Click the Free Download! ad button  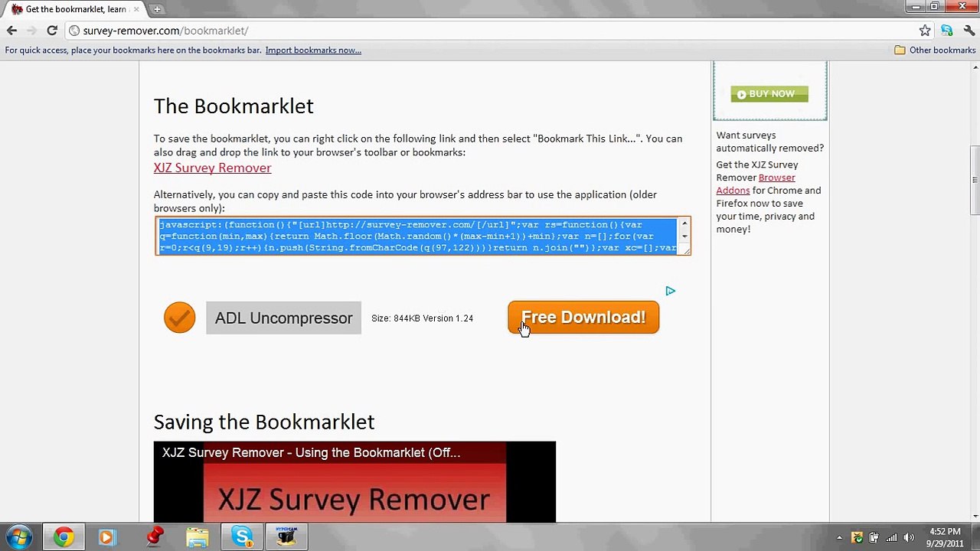583,318
